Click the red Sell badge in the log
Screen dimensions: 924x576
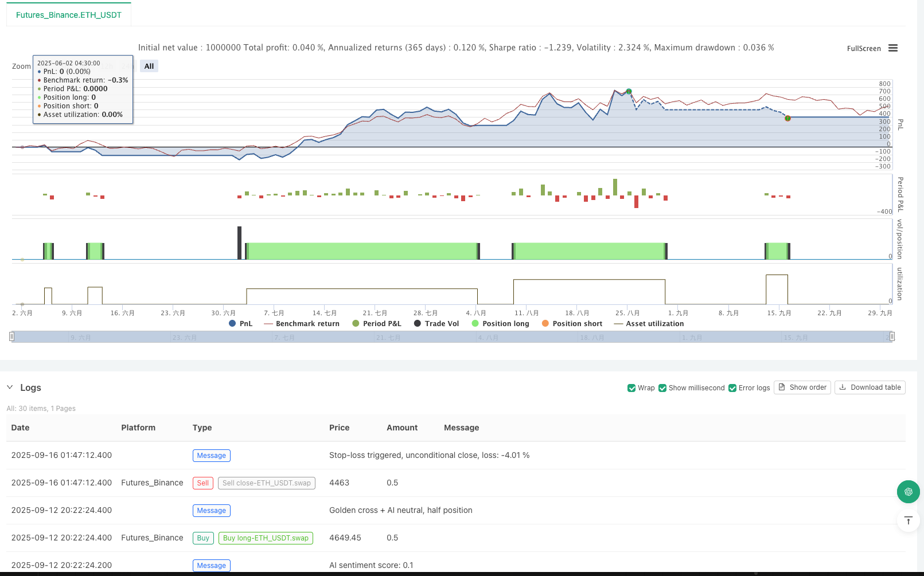tap(202, 483)
